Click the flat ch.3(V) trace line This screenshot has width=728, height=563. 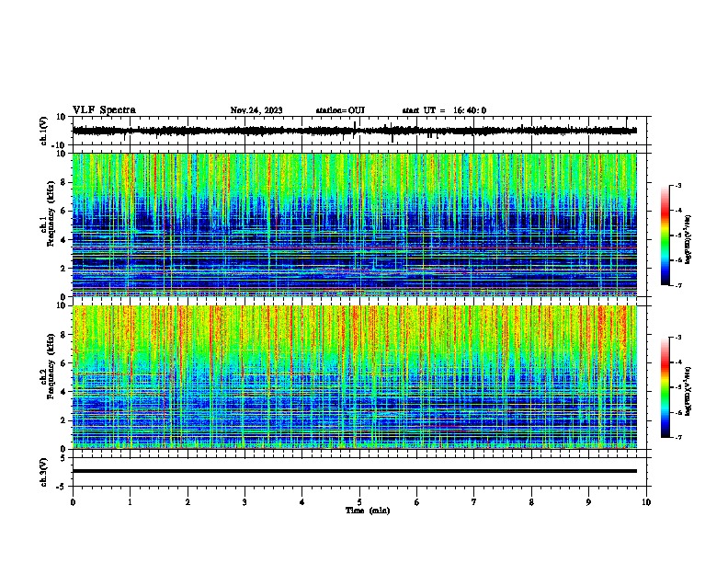pyautogui.click(x=354, y=471)
